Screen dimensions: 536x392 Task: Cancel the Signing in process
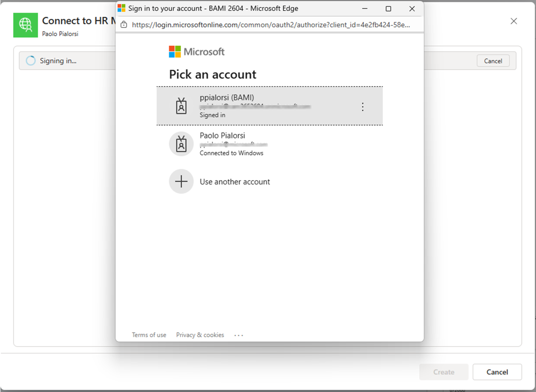[x=493, y=61]
